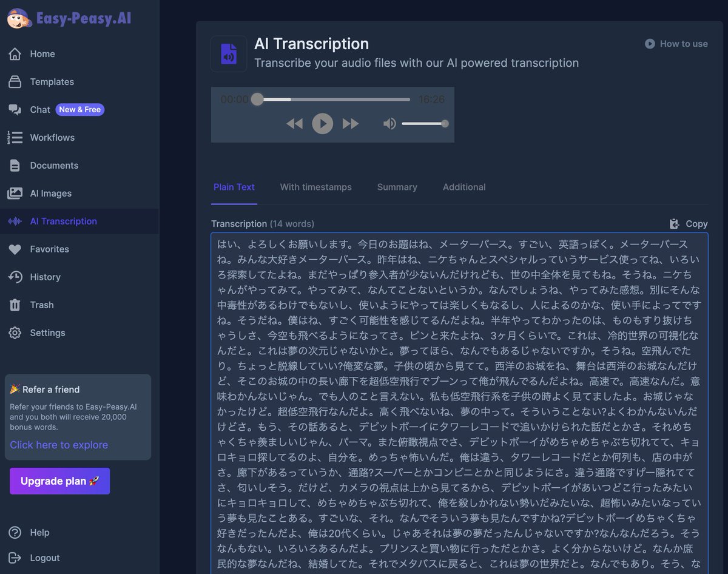Adjust the volume slider
Screen dimensions: 728x574
(425, 124)
